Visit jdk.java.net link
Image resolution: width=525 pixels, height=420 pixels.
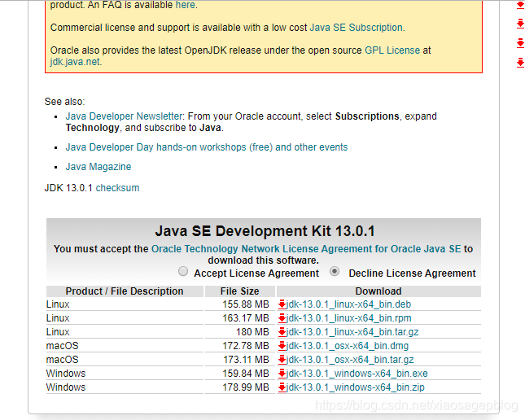(75, 62)
